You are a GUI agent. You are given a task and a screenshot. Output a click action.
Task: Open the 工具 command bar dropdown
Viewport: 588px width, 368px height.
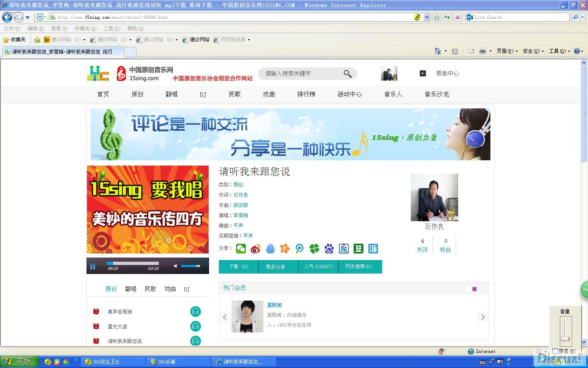pos(559,51)
